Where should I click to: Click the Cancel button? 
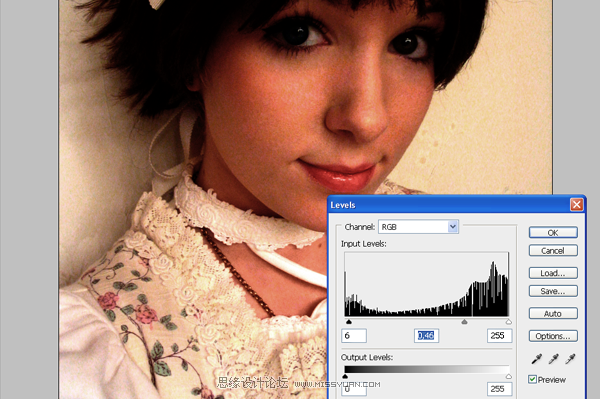553,251
